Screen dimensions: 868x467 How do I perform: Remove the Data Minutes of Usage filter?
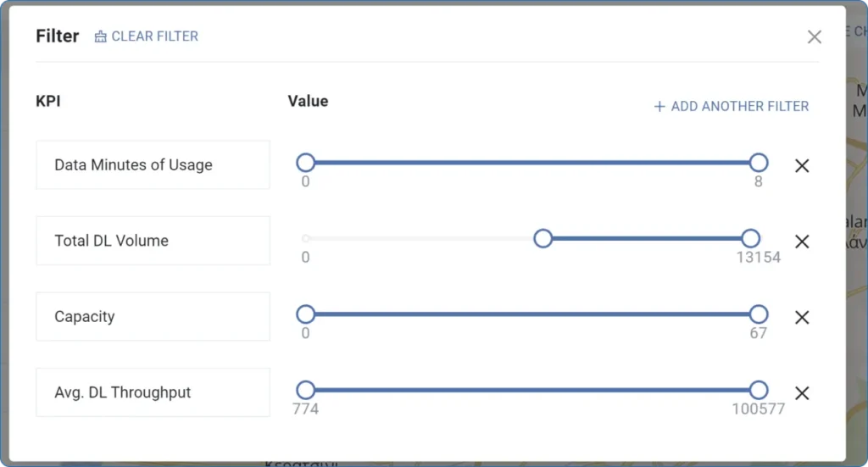802,165
